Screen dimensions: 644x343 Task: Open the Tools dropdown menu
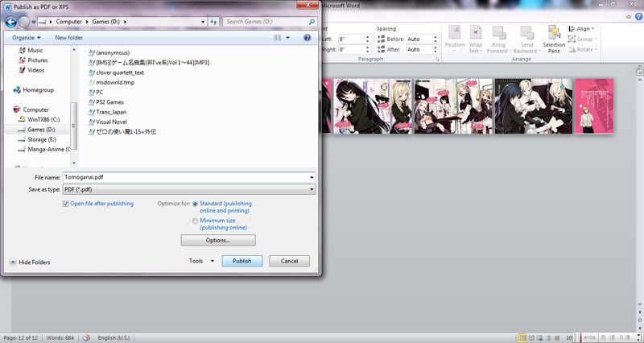click(201, 261)
